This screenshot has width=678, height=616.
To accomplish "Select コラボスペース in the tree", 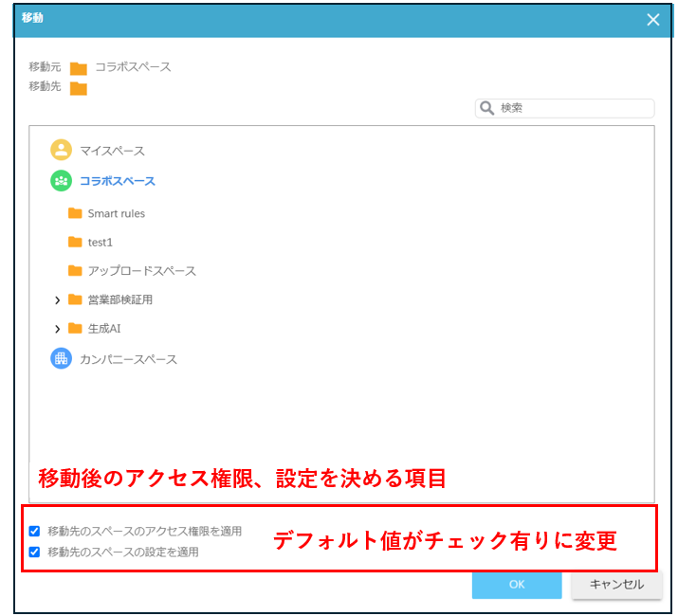I will click(x=118, y=181).
